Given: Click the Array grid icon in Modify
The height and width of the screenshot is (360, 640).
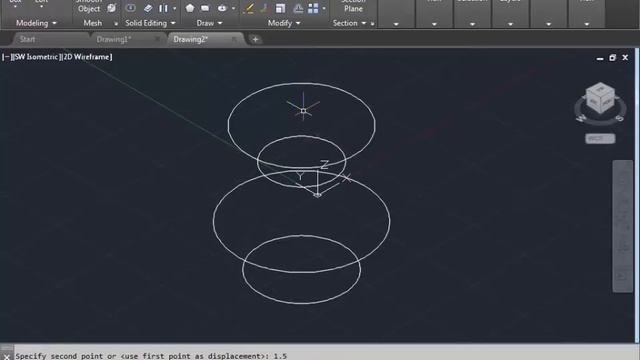Looking at the screenshot, I should 313,8.
